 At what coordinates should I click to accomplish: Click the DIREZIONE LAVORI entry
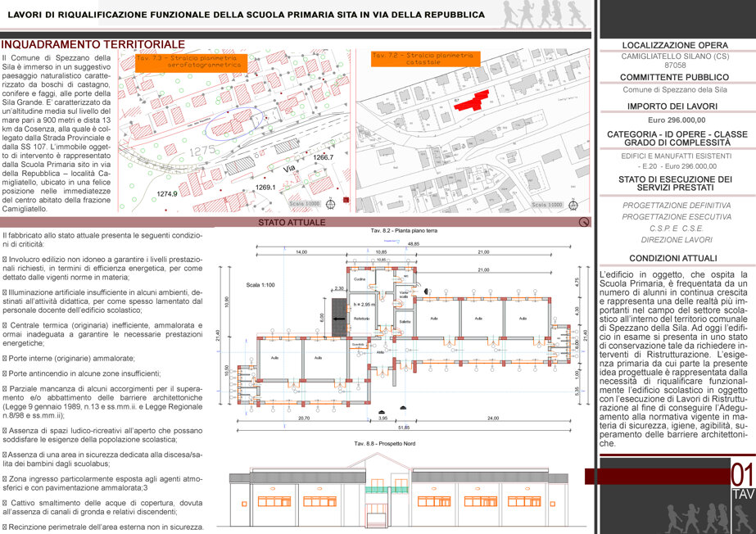coord(677,239)
